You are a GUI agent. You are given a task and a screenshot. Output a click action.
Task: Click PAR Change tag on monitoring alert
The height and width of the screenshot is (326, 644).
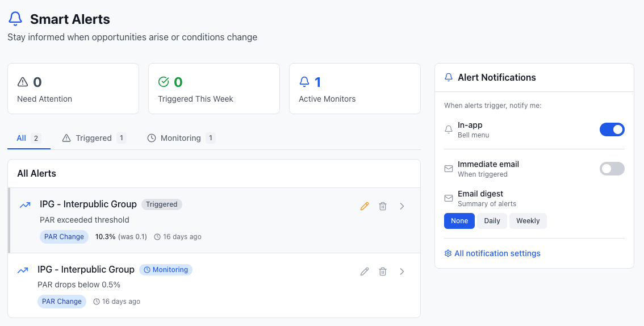[61, 302]
